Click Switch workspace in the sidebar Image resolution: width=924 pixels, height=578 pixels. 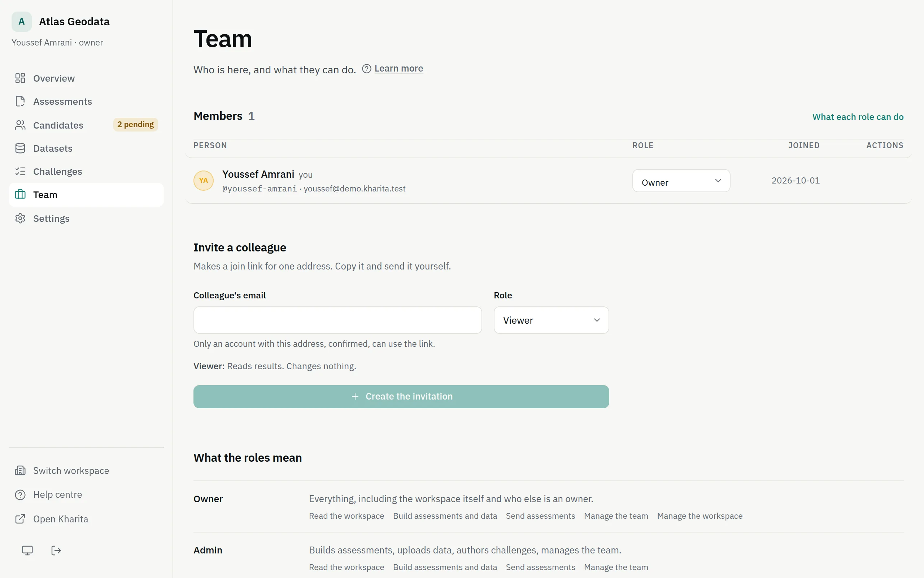pos(86,471)
